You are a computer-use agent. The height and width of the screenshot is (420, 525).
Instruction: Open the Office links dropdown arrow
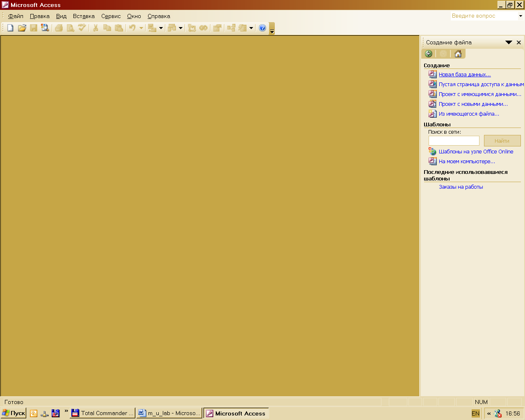(x=161, y=28)
